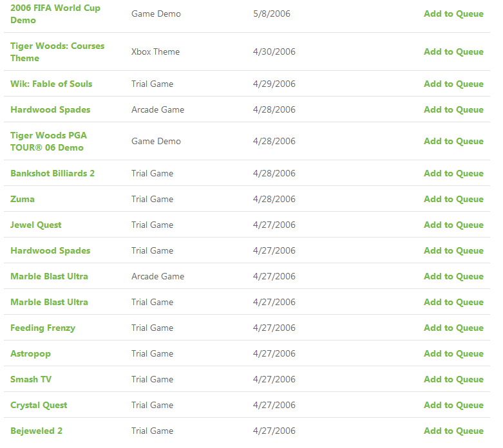Open the Marble Blast Ultra Arcade Game link
This screenshot has height=448, width=503.
49,276
